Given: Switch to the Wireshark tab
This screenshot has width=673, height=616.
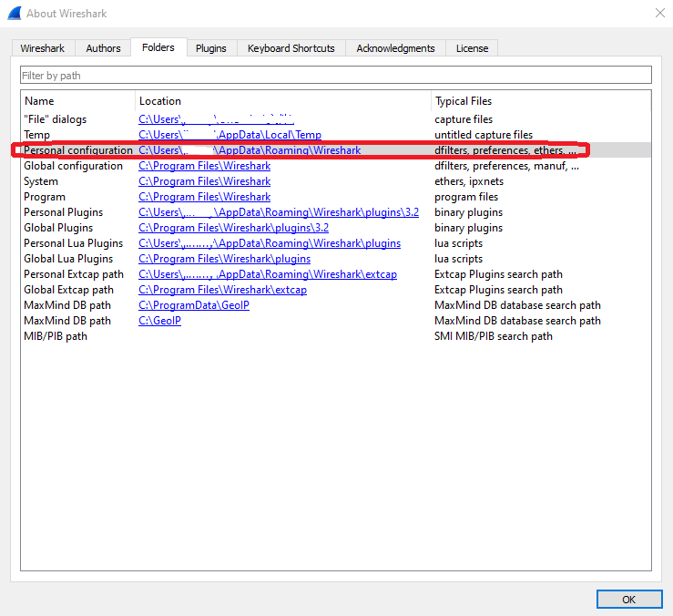Looking at the screenshot, I should [42, 48].
